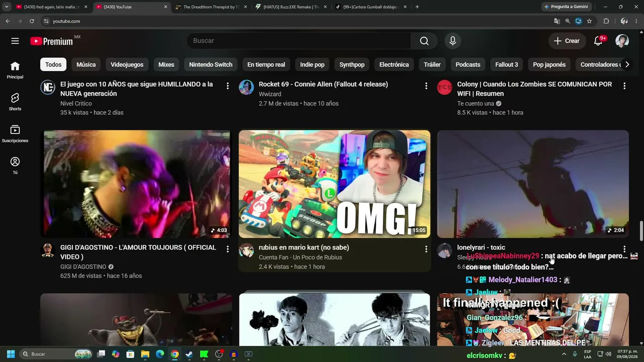Open options for L'Amour Toujours video

pos(227,249)
